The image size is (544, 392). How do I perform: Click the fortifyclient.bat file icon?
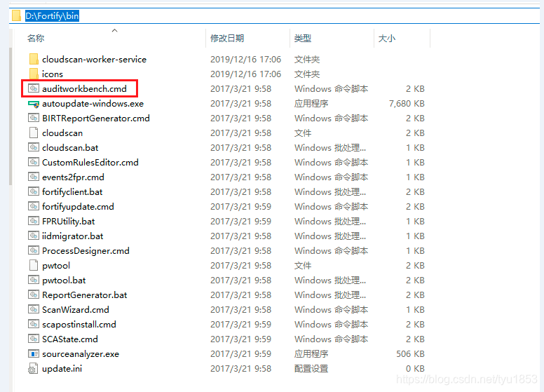34,192
